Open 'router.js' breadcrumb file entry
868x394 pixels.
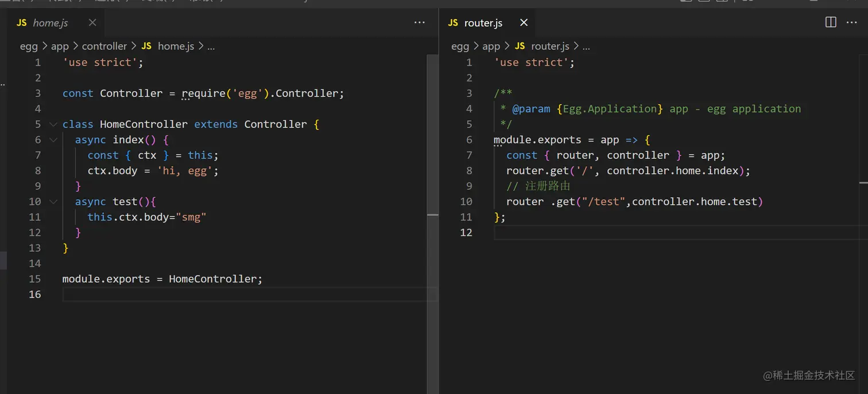(550, 46)
